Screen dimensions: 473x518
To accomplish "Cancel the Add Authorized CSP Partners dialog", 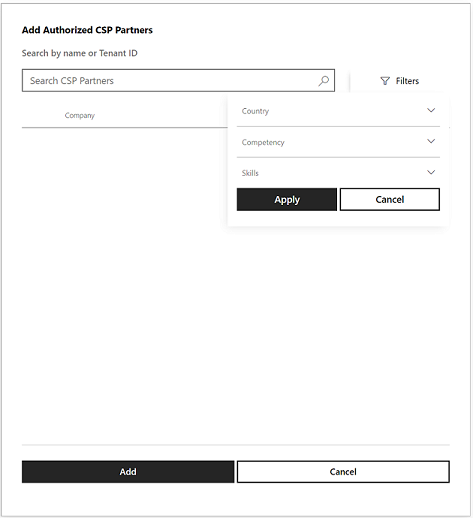I will click(343, 472).
